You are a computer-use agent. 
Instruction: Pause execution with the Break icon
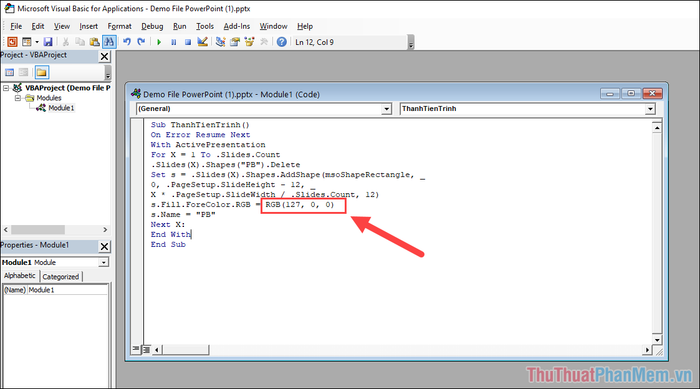coord(174,42)
